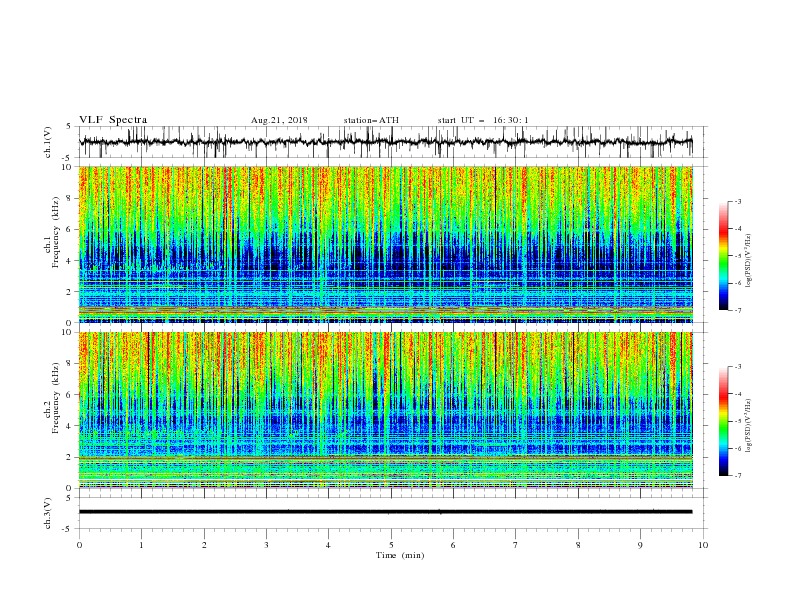Click tick label "10" on Time axis

[x=703, y=545]
